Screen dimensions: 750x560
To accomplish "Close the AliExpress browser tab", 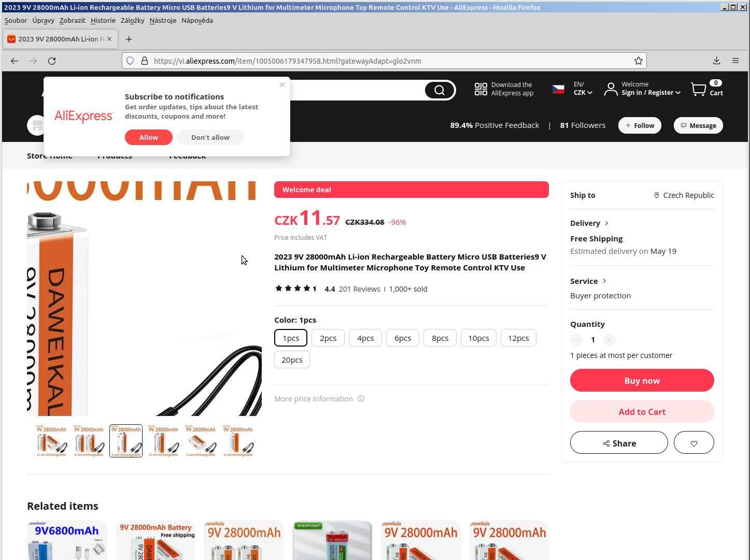I will tap(109, 39).
